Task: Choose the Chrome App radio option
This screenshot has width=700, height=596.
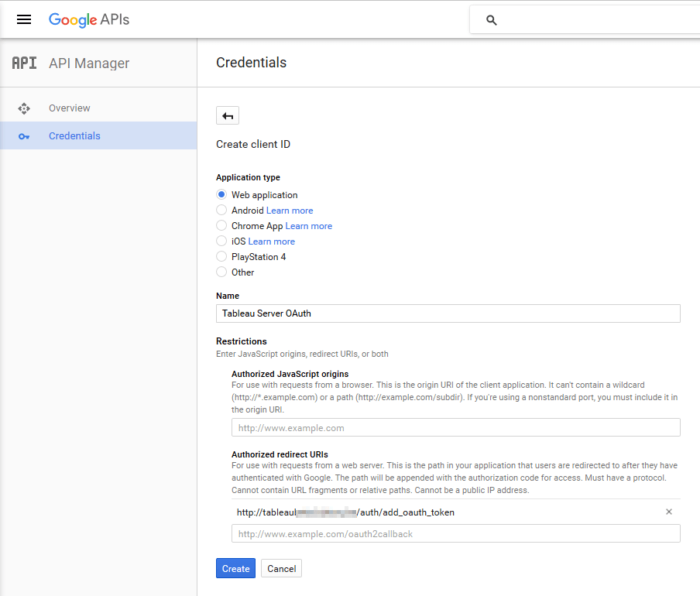Action: (222, 226)
